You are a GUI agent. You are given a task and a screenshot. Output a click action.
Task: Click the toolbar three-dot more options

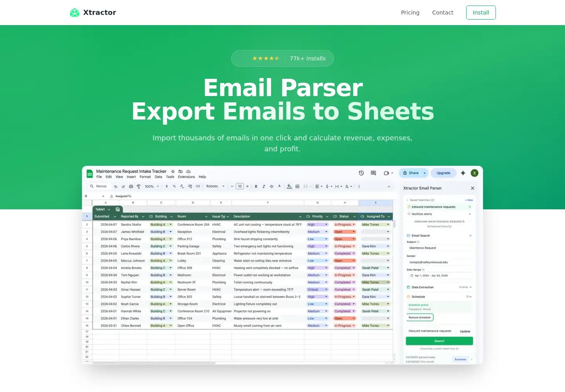point(359,187)
